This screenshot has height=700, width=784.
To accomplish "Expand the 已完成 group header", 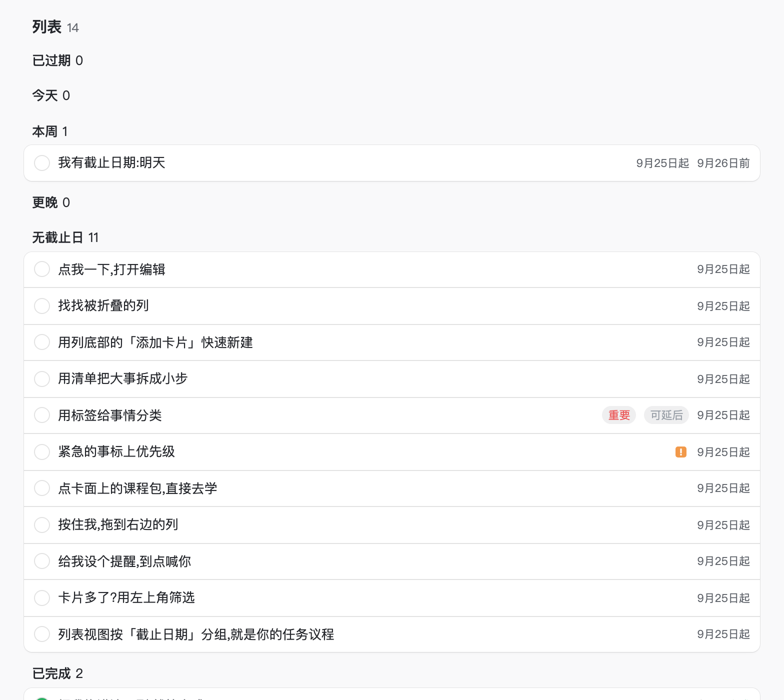I will [x=57, y=673].
